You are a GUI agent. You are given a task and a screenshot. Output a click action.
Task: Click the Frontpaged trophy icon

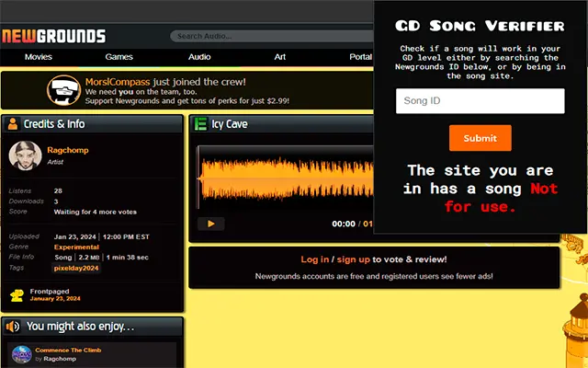[x=17, y=295]
